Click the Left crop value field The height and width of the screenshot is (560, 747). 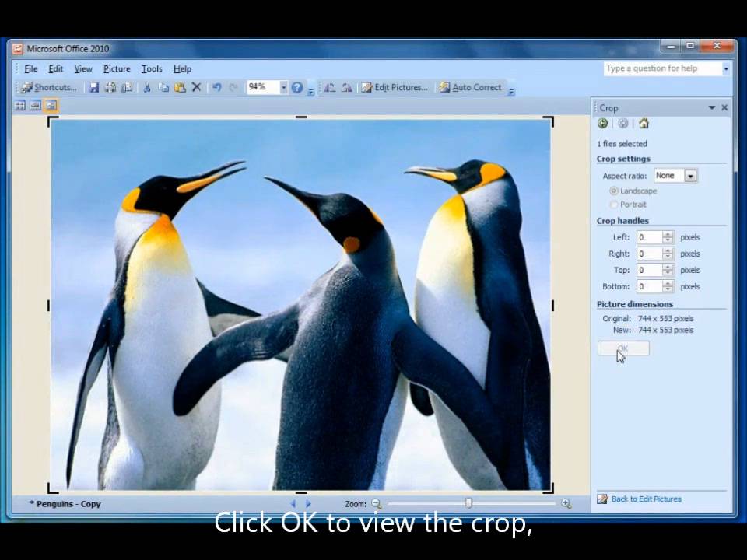[x=650, y=237]
